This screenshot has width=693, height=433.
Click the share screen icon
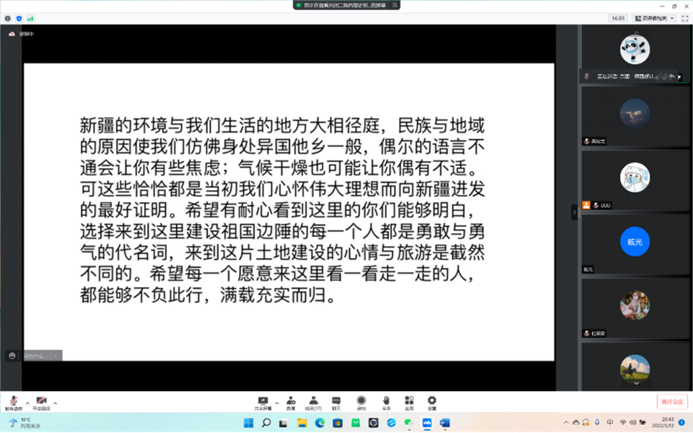click(263, 401)
